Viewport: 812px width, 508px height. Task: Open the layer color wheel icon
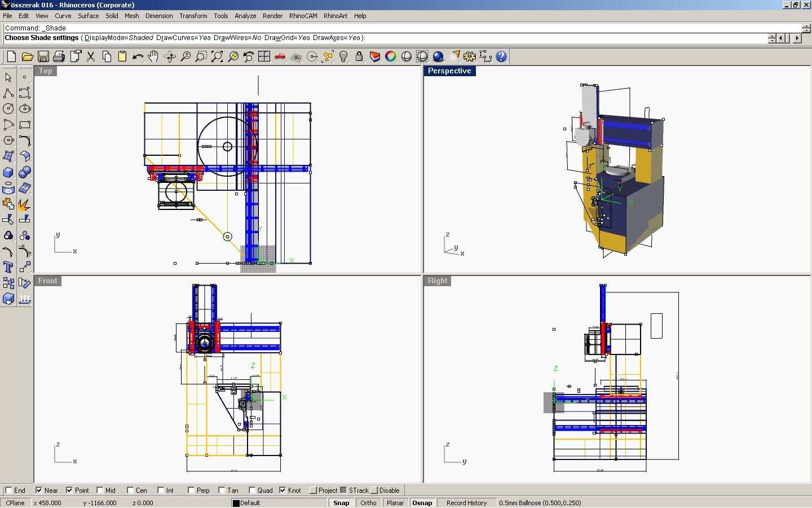(390, 56)
